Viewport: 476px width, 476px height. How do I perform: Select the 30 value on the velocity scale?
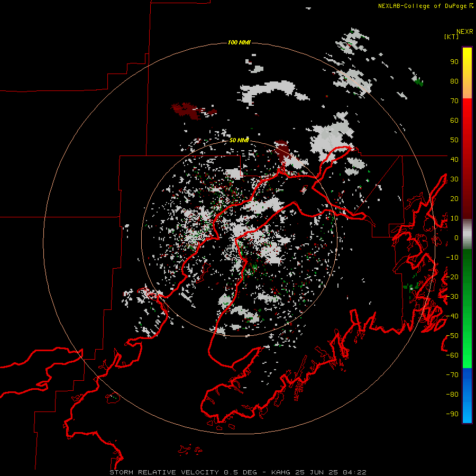tap(454, 179)
